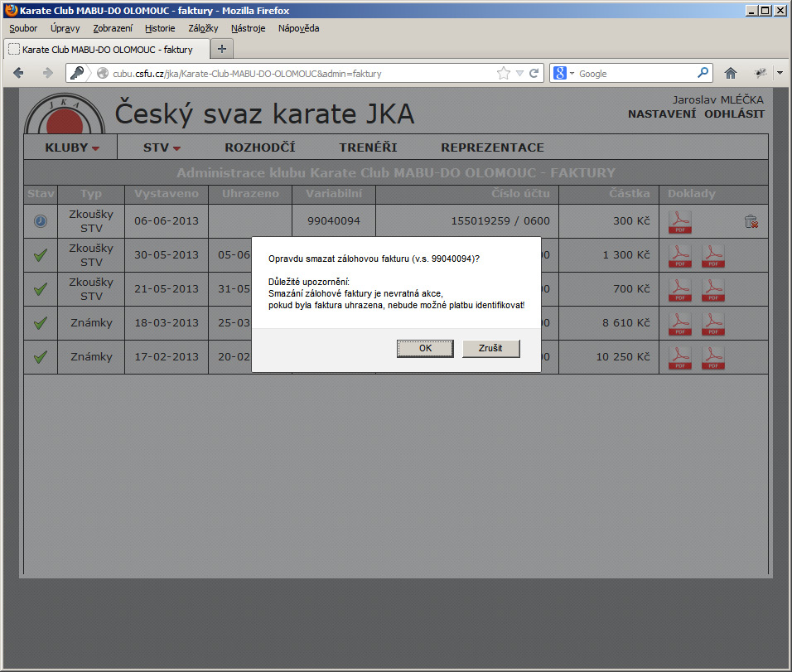Open the Úpravy menu
Image resolution: width=792 pixels, height=672 pixels.
pos(65,28)
